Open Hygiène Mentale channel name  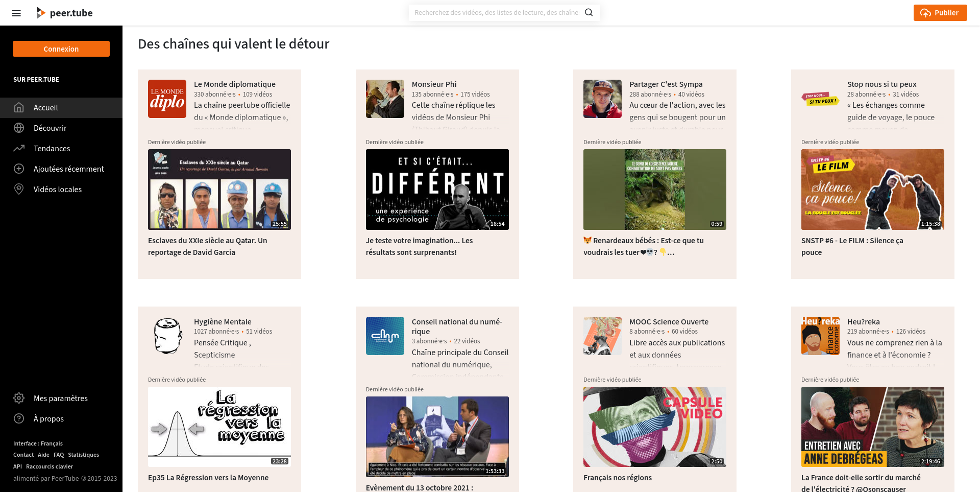coord(223,322)
